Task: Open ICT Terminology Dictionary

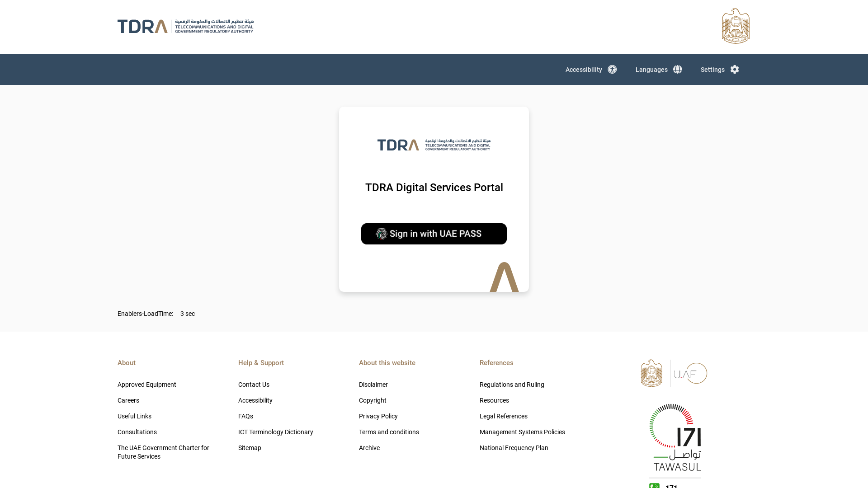Action: pyautogui.click(x=276, y=432)
